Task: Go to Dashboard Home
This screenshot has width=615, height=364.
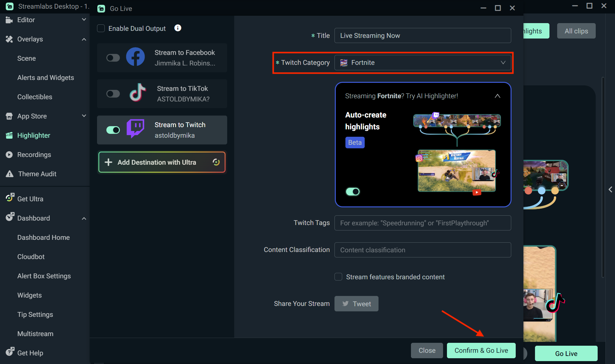Action: click(43, 237)
